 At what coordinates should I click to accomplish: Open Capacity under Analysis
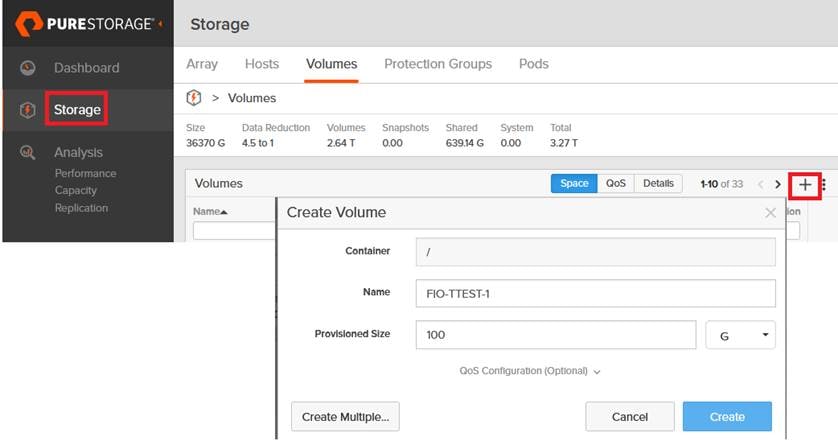[76, 190]
